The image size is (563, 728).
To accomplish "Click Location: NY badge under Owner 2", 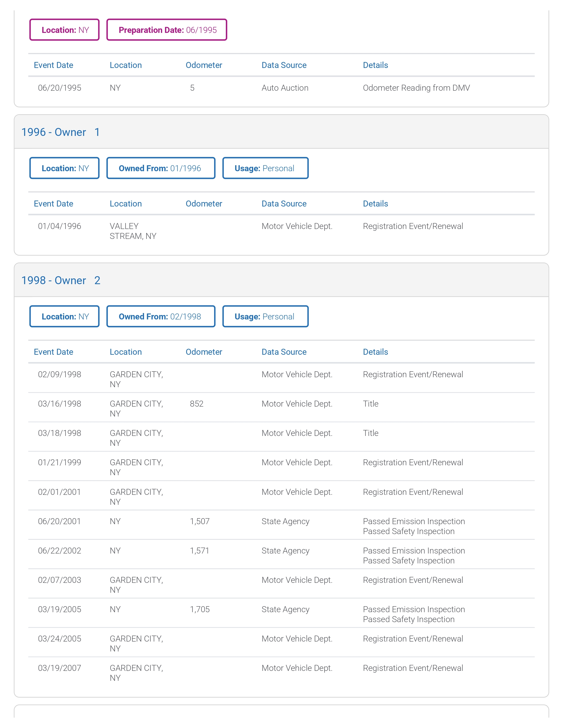I will (x=64, y=316).
